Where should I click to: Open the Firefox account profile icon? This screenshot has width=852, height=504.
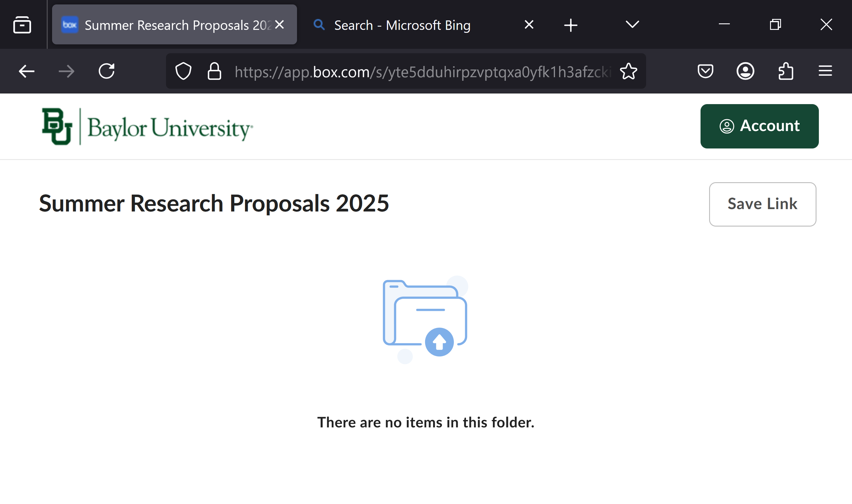click(x=745, y=71)
